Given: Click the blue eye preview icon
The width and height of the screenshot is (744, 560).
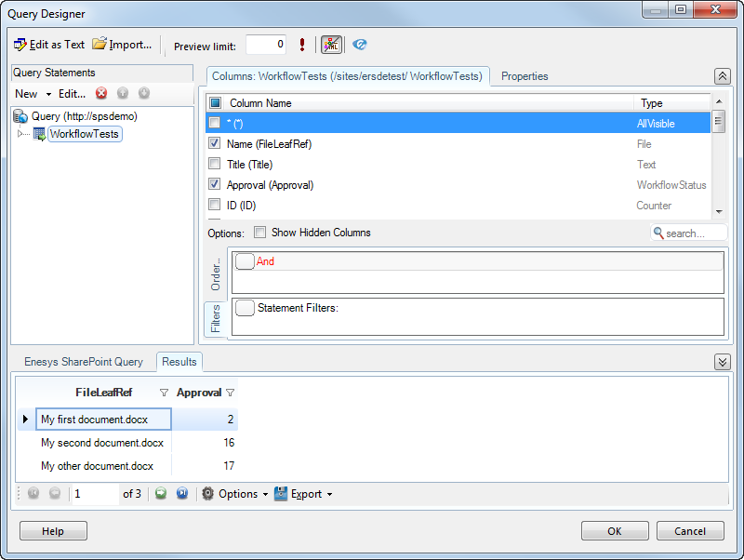Looking at the screenshot, I should pos(360,45).
